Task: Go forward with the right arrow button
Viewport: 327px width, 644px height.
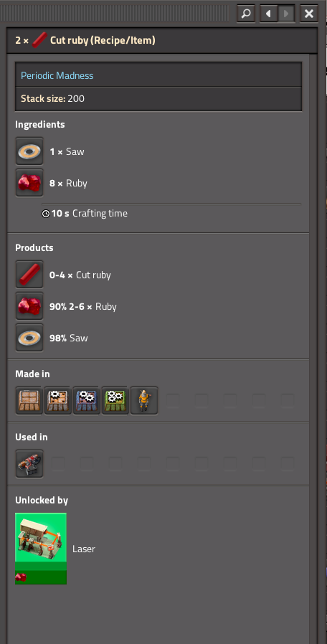Action: [x=286, y=14]
